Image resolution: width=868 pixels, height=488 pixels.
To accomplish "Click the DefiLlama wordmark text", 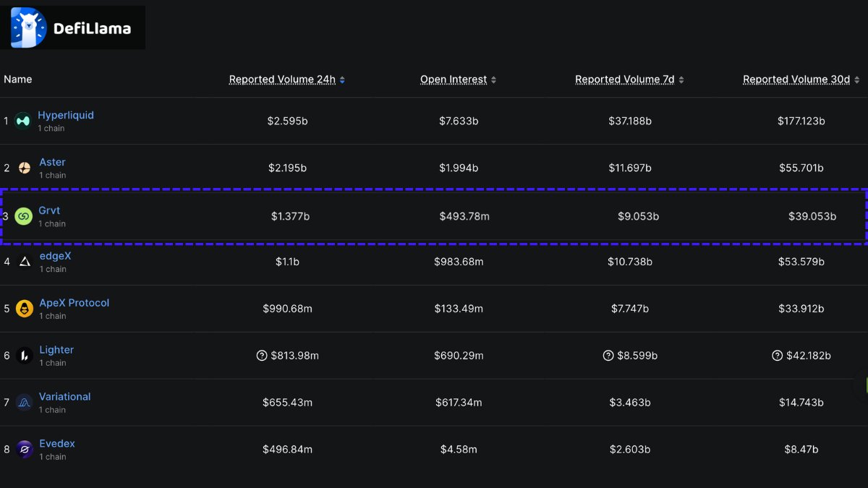I will [x=92, y=29].
